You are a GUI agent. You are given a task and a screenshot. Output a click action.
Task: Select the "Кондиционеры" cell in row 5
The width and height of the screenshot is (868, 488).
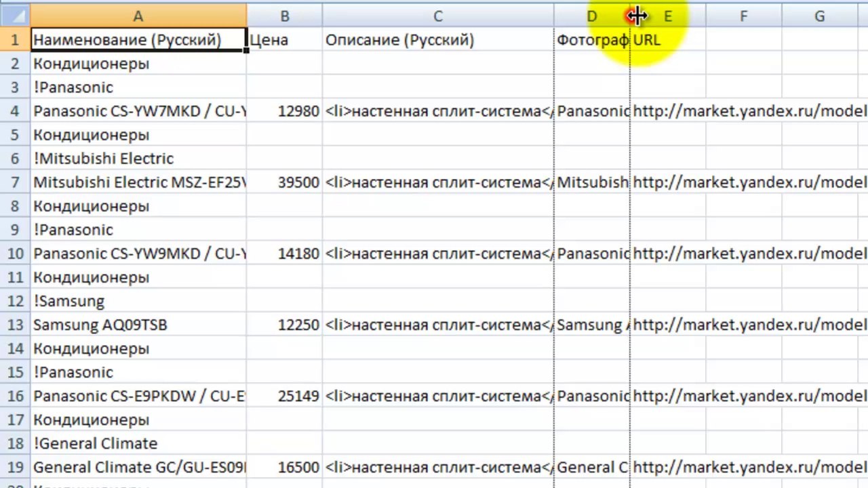138,135
